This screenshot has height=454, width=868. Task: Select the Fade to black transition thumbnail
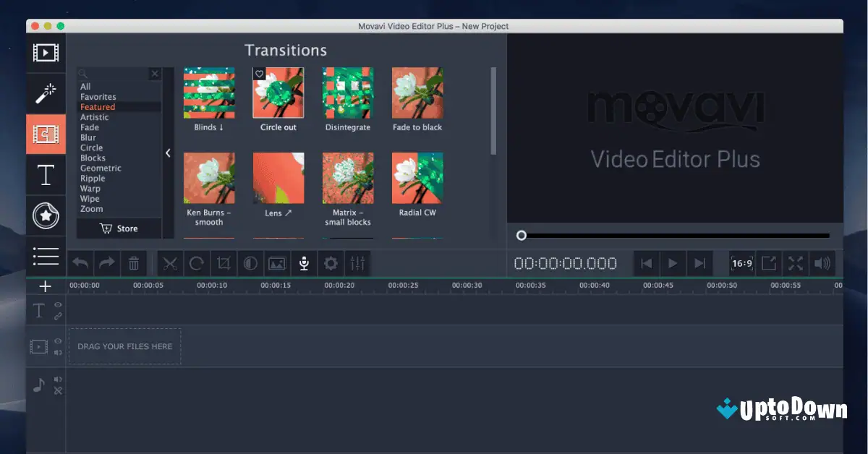coord(417,94)
